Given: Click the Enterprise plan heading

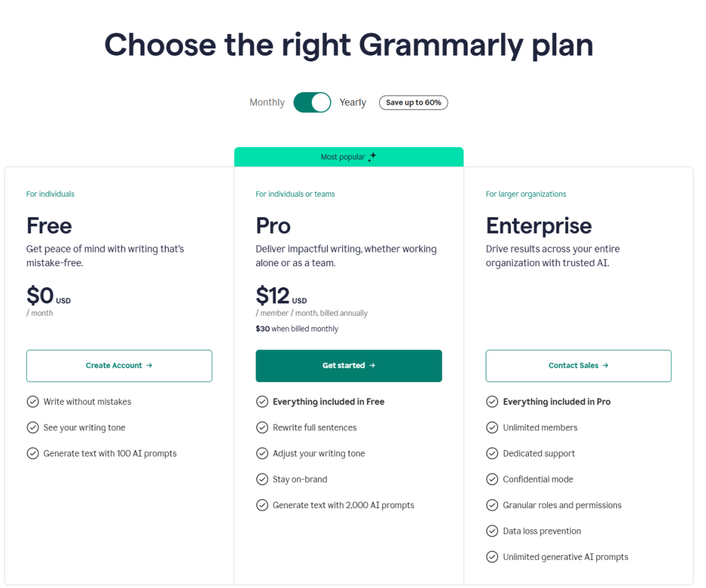Looking at the screenshot, I should (539, 226).
